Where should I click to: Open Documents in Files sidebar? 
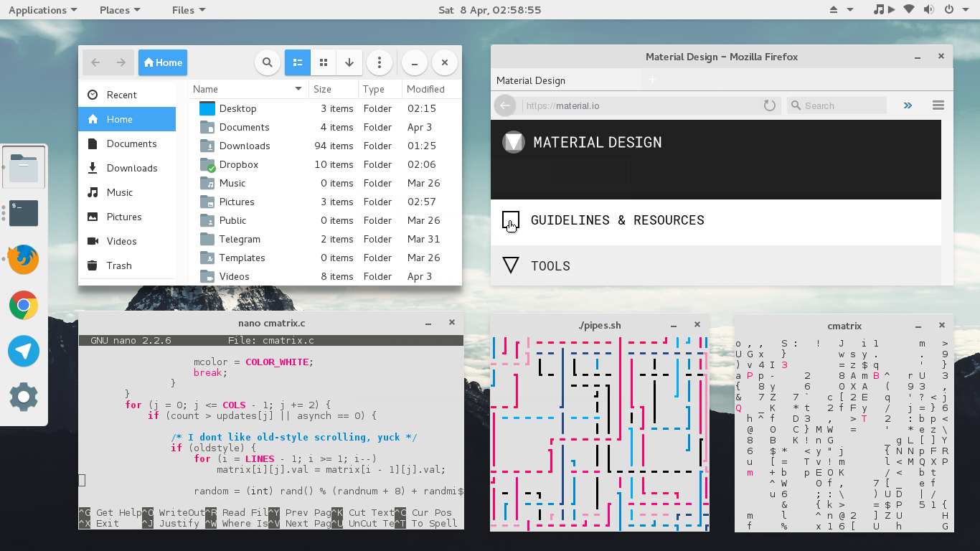tap(127, 143)
